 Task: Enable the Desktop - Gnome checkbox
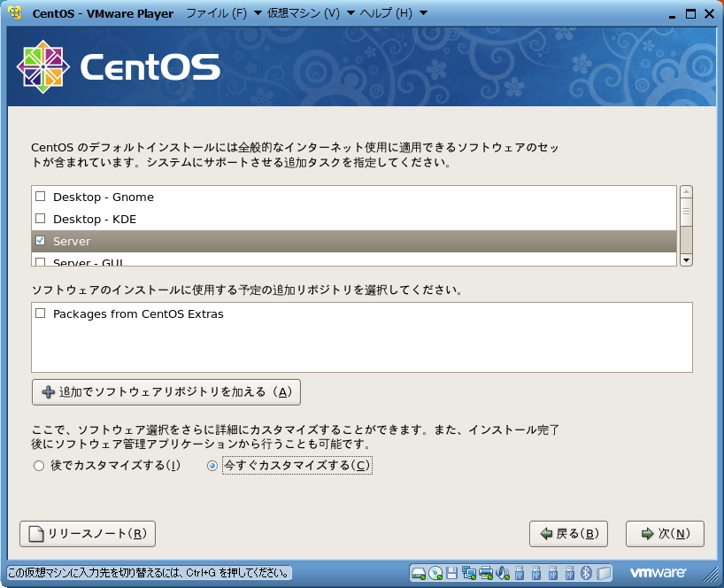[x=40, y=197]
